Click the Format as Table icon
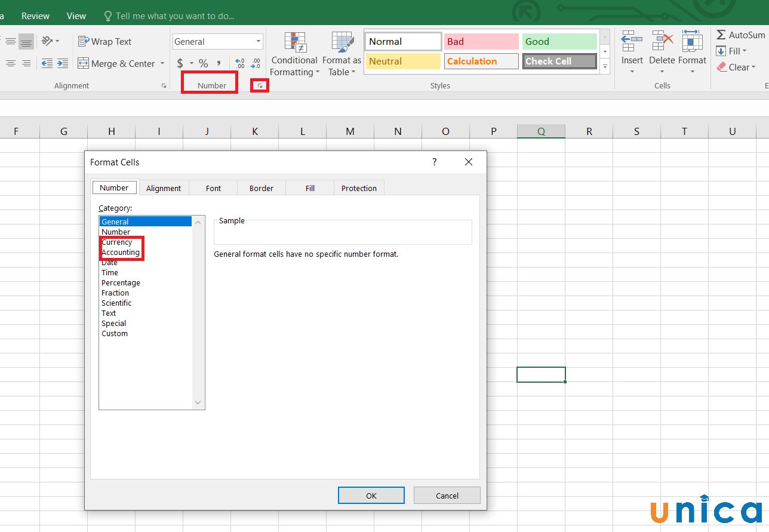Viewport: 769px width, 532px height. [342, 54]
